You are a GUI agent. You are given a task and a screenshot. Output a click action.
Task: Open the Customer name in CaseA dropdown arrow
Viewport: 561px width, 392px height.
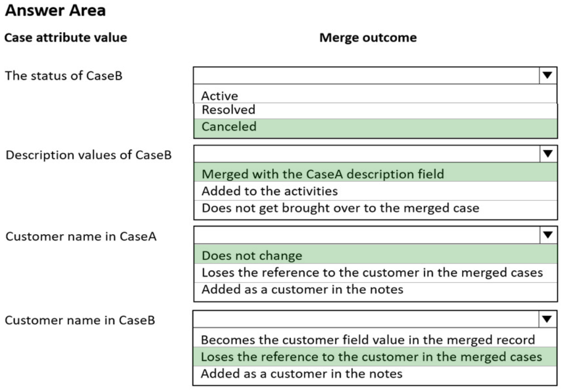pos(548,235)
